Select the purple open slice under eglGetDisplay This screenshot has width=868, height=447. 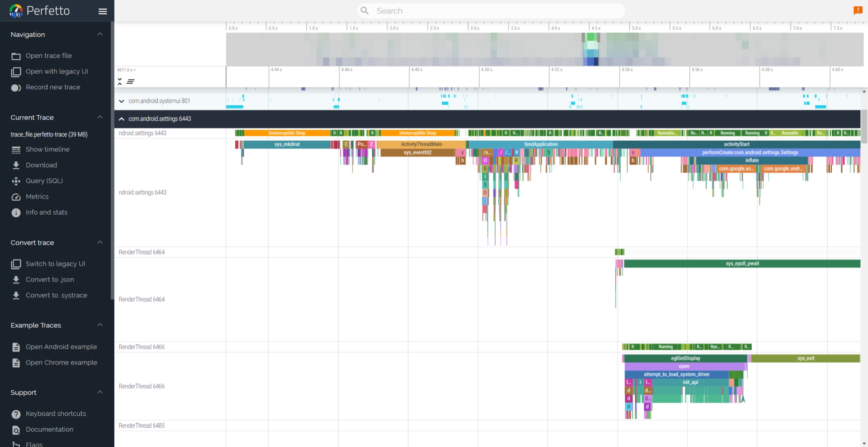(x=684, y=366)
